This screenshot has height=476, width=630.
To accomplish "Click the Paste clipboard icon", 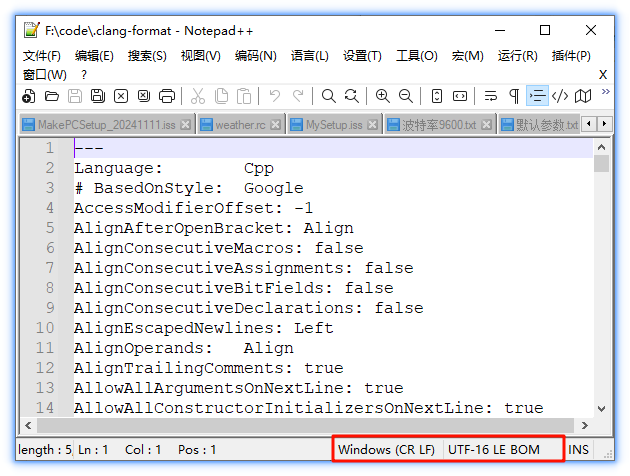I will [x=244, y=96].
